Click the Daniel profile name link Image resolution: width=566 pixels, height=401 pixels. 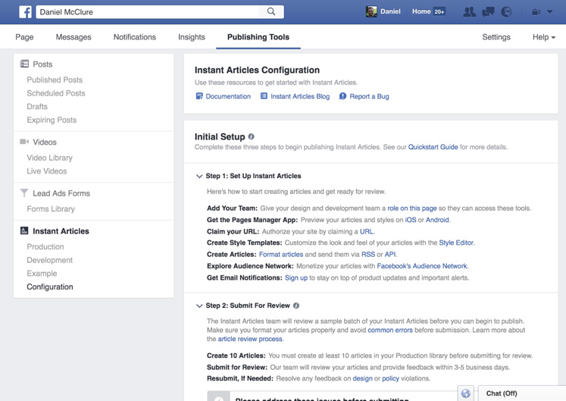(390, 12)
